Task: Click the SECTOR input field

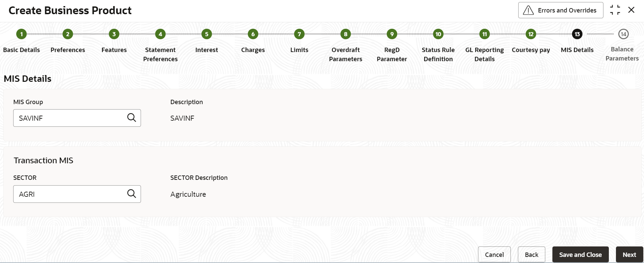Action: tap(77, 194)
